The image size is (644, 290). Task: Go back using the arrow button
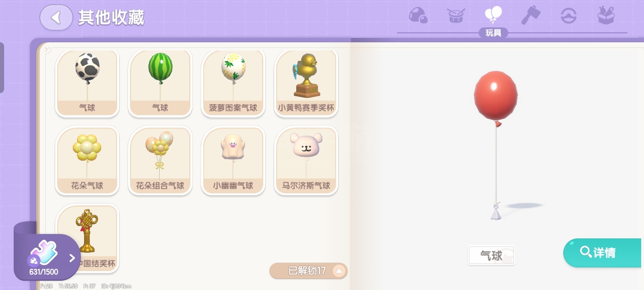[56, 17]
